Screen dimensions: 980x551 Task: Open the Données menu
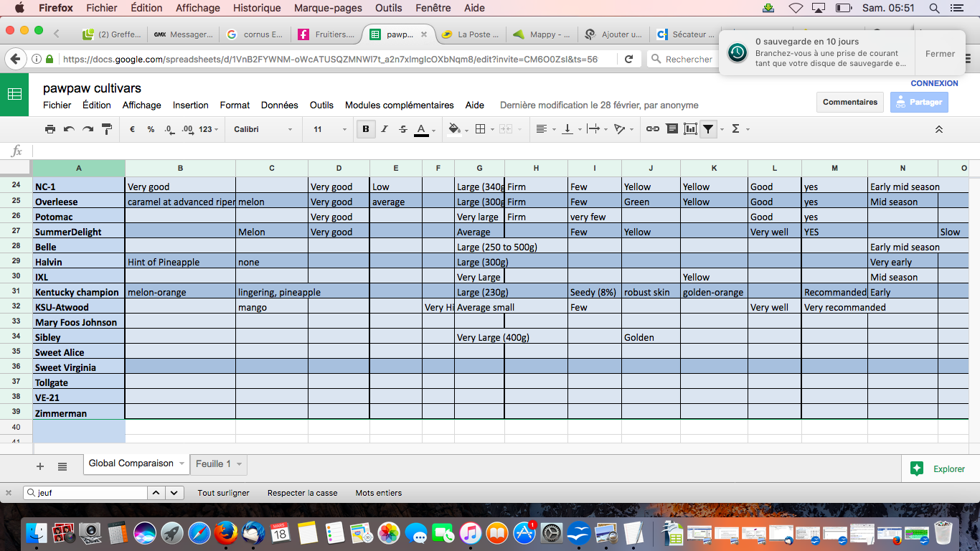click(280, 105)
